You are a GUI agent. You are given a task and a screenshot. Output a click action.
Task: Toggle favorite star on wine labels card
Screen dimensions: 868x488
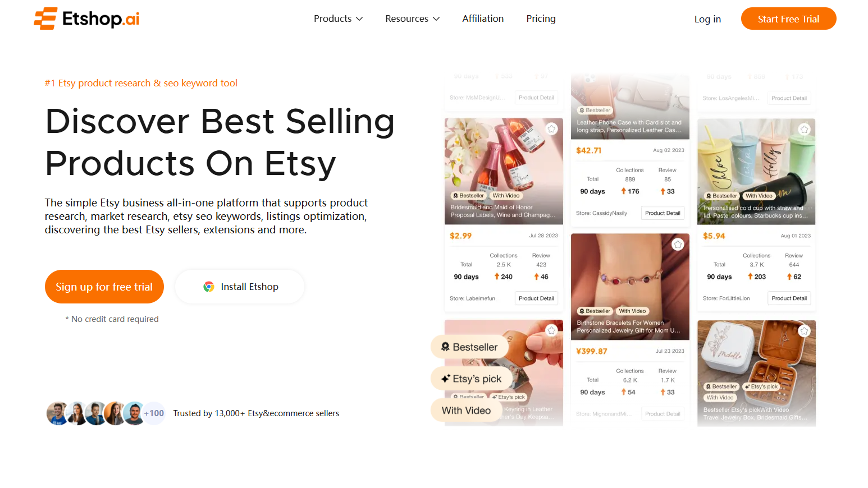coord(552,129)
